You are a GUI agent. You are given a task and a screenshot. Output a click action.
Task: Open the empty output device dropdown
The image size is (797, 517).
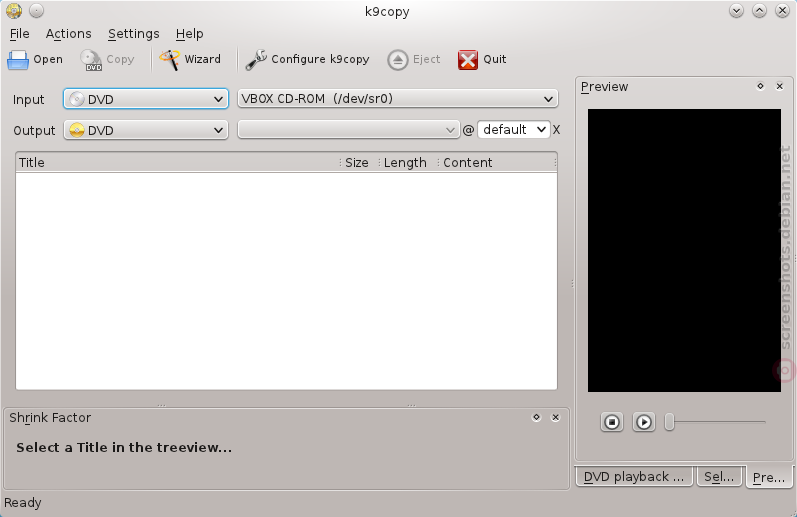(348, 130)
